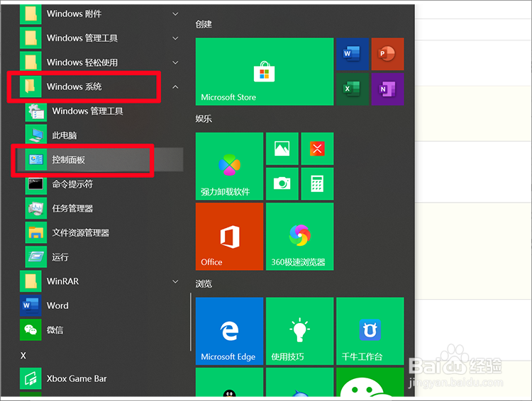This screenshot has width=532, height=401.
Task: Launch Excel from the small tile
Action: pos(352,89)
